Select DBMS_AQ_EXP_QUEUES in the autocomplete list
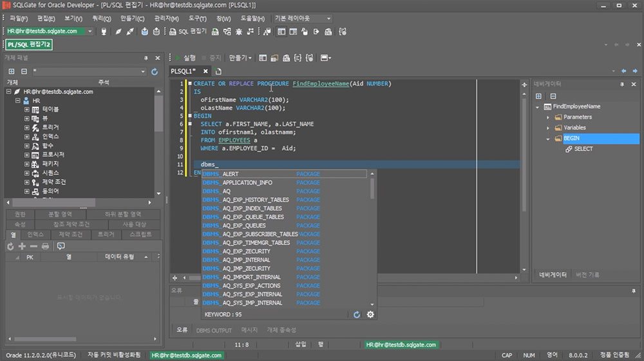Screen dimensions: 644x361 [x=284, y=226]
